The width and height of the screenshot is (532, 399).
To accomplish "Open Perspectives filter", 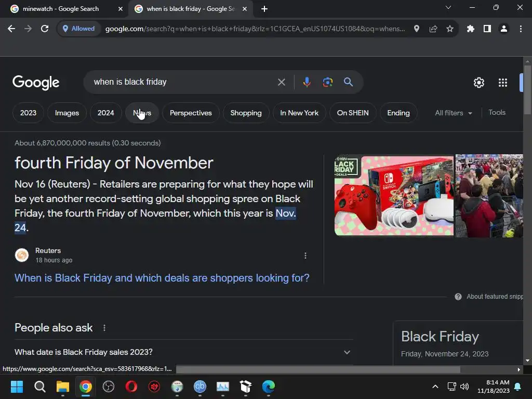I will pos(191,113).
